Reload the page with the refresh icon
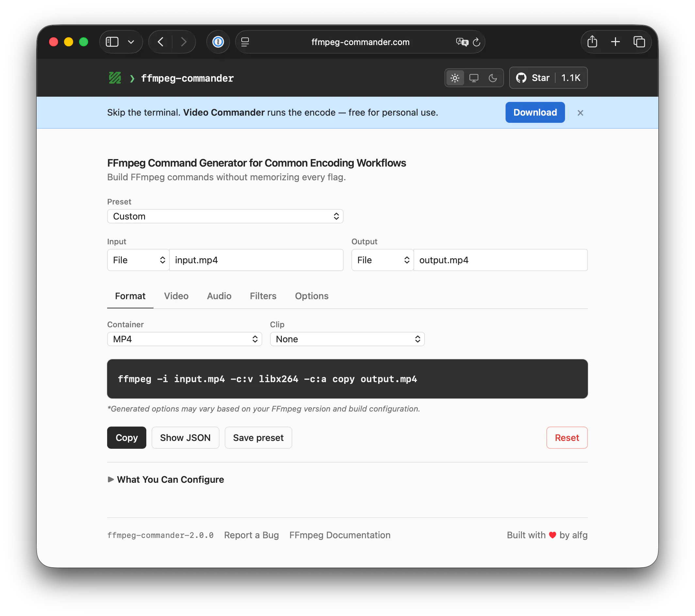The width and height of the screenshot is (695, 616). (477, 42)
